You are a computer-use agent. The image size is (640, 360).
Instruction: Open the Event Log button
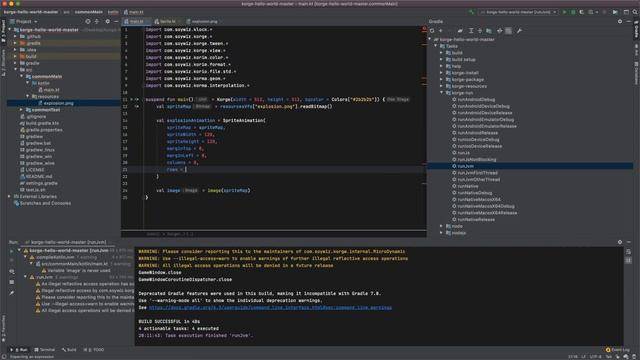pos(618,350)
